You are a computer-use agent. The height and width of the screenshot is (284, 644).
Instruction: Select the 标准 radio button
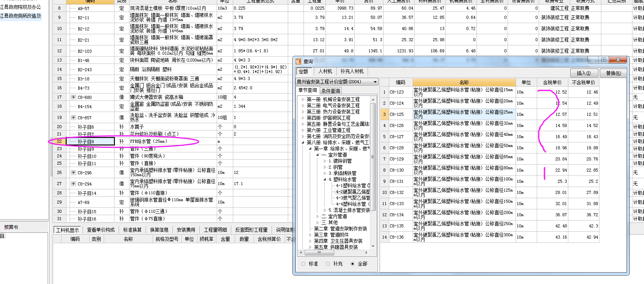tap(304, 264)
